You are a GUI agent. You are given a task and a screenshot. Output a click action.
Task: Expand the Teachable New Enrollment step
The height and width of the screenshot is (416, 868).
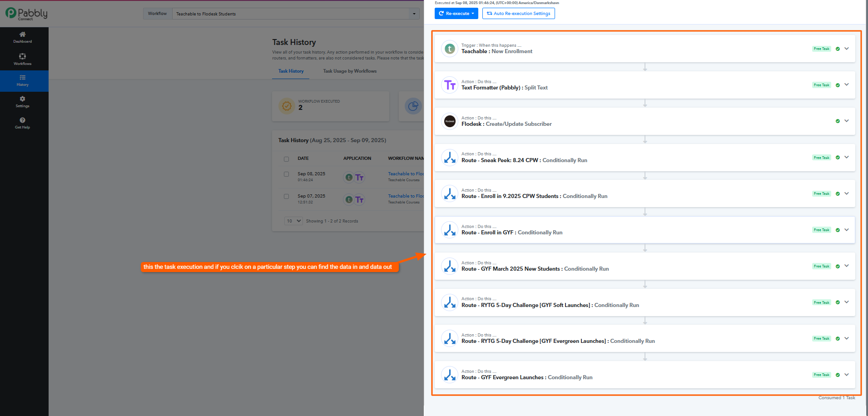coord(847,49)
